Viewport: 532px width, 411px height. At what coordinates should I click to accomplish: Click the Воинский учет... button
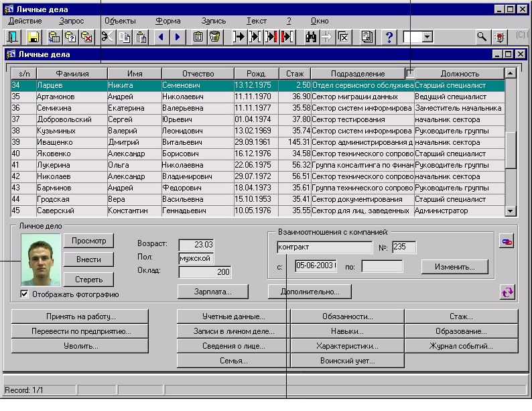coord(348,361)
